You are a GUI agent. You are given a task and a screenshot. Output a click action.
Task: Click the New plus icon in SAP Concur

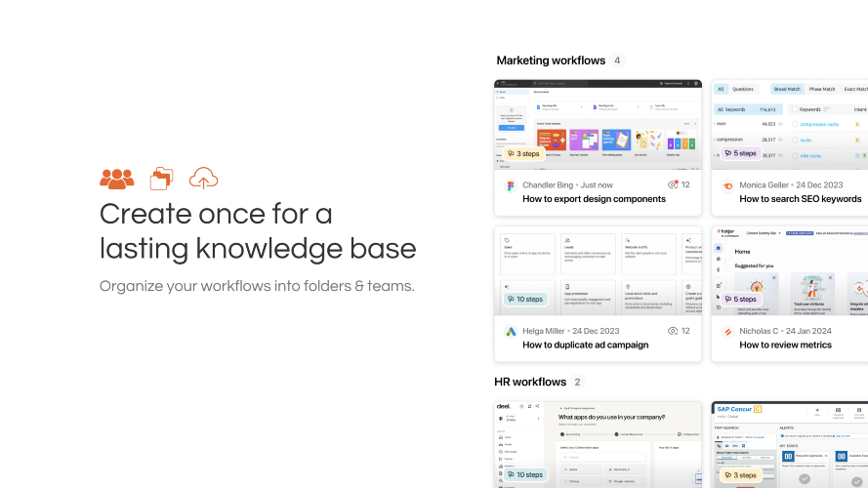817,411
